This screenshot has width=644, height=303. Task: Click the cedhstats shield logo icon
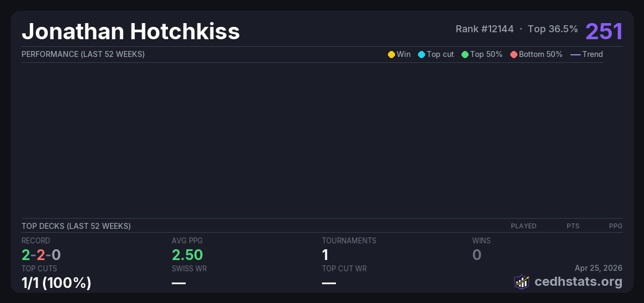522,282
